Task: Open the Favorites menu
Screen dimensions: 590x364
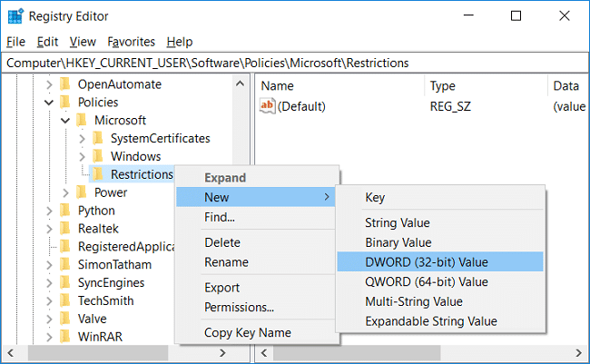Action: [x=131, y=42]
